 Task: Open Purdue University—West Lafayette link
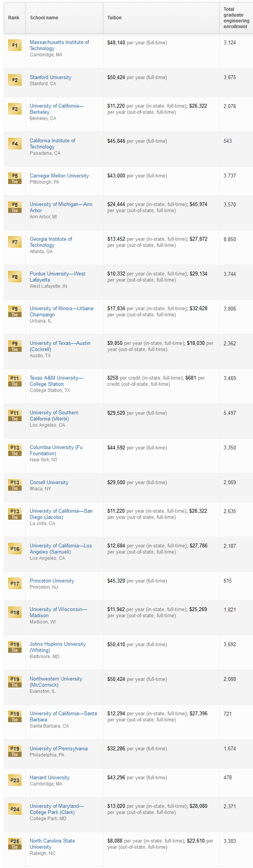pyautogui.click(x=58, y=277)
